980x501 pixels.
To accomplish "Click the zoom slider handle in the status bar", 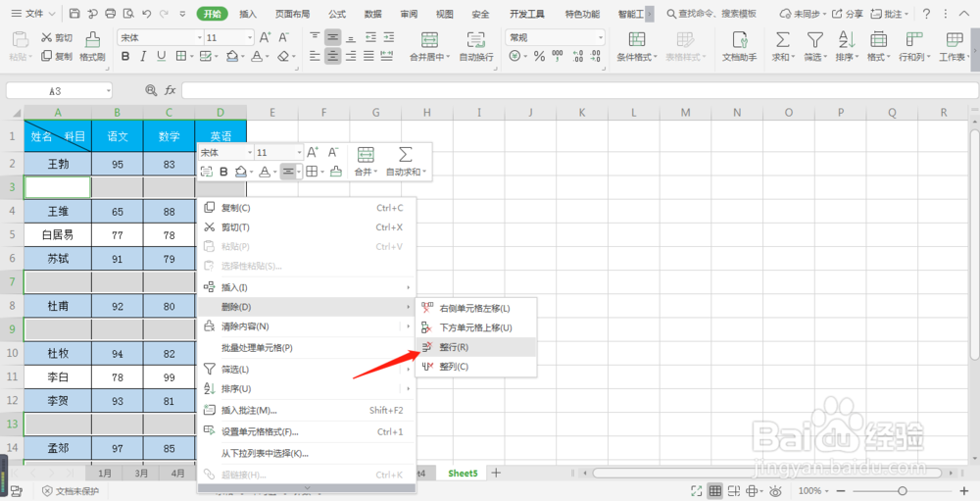I will [x=902, y=491].
